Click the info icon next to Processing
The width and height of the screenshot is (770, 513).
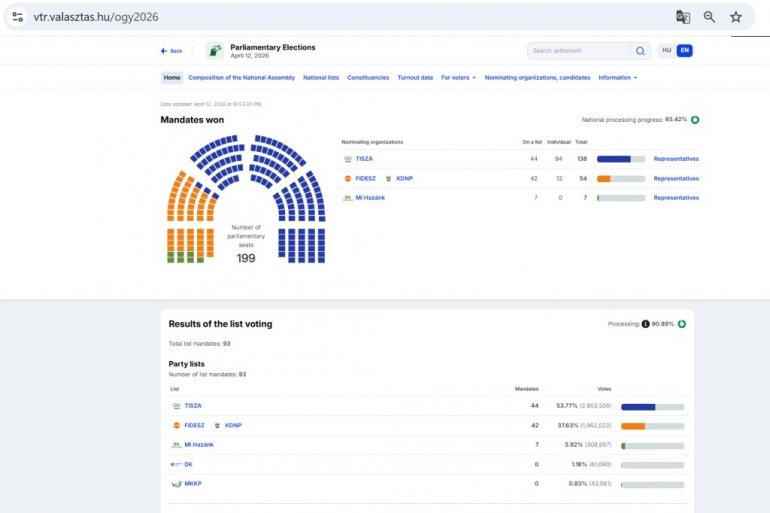(x=645, y=324)
